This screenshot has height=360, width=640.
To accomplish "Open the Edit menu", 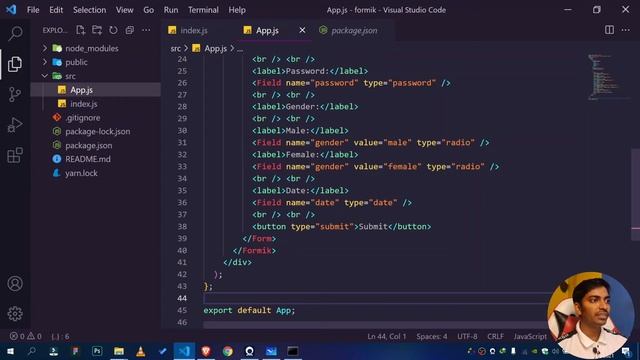I will (x=56, y=10).
